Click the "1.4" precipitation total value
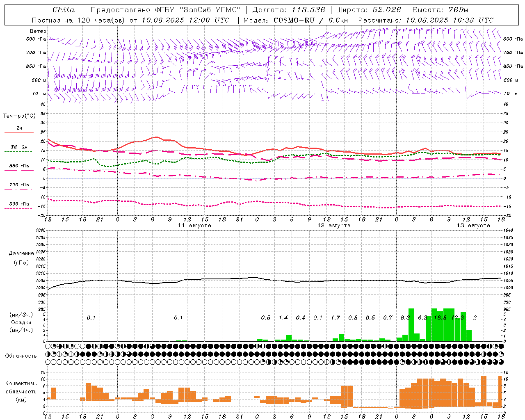 coord(283,318)
